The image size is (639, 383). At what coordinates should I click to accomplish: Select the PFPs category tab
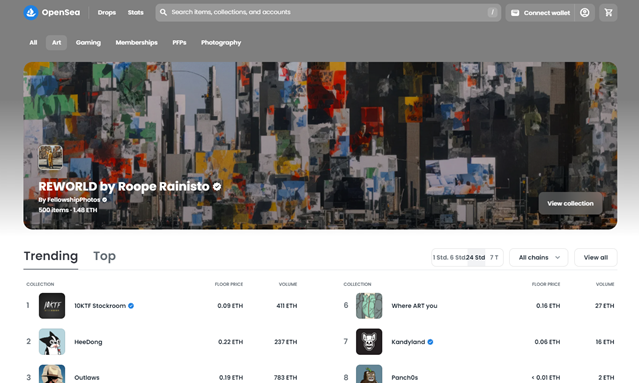179,42
